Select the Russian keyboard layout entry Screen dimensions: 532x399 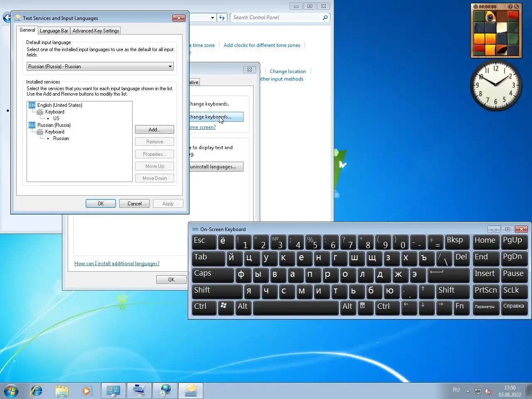point(61,138)
